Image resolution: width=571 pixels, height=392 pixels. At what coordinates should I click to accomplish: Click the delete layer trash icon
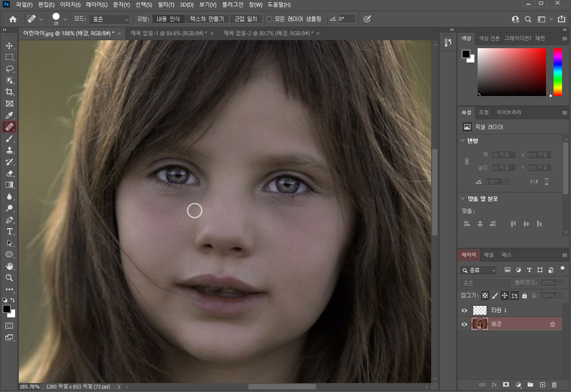pos(554,384)
